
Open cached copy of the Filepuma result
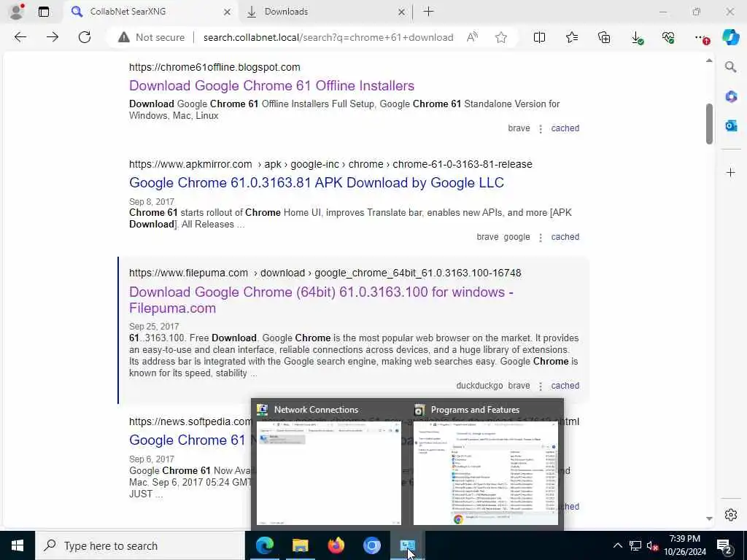(565, 386)
